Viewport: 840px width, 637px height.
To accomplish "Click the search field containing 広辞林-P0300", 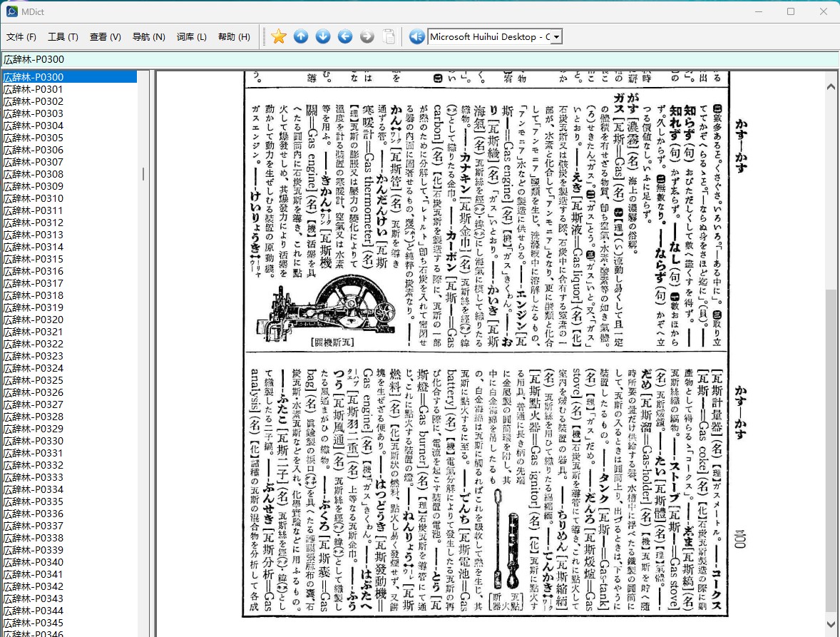I will (x=419, y=59).
